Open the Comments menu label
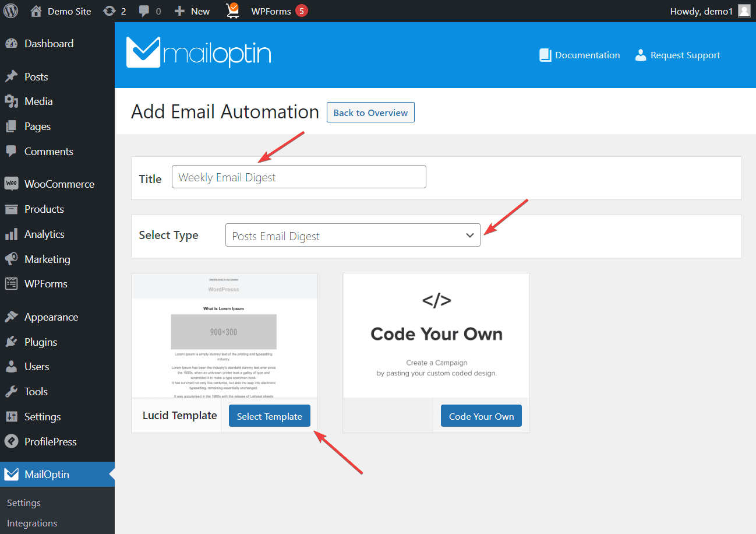Screen dimensions: 756x534 49,152
